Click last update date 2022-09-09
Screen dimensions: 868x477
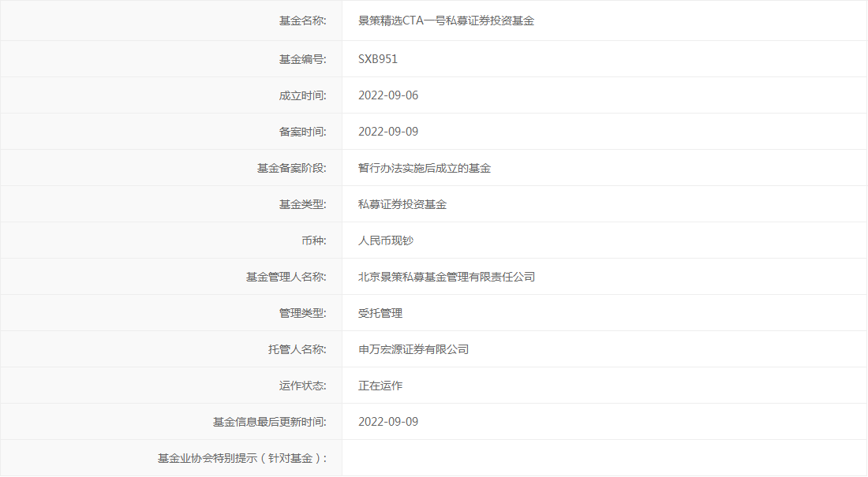[389, 421]
